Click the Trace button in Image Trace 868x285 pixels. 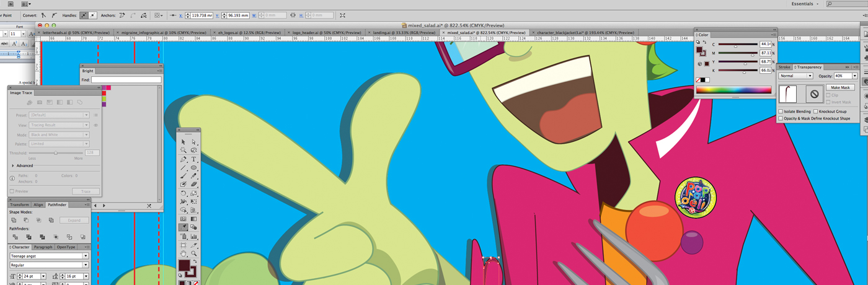[x=86, y=191]
